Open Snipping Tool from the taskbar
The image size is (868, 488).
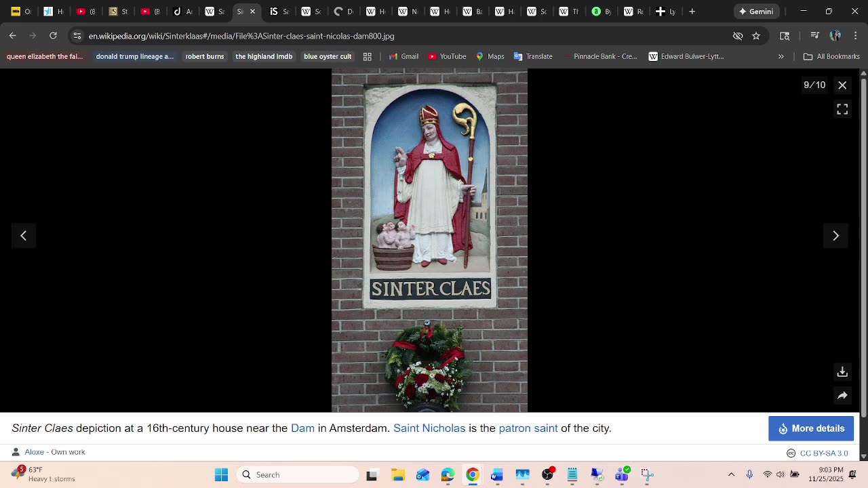pos(647,474)
